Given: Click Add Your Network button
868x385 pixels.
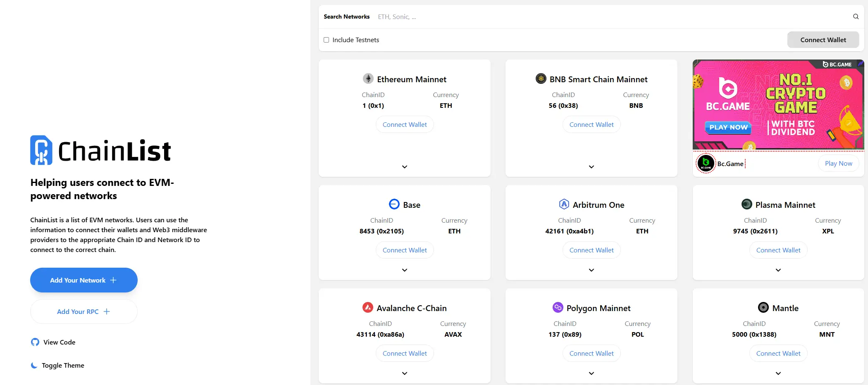Looking at the screenshot, I should click(83, 280).
